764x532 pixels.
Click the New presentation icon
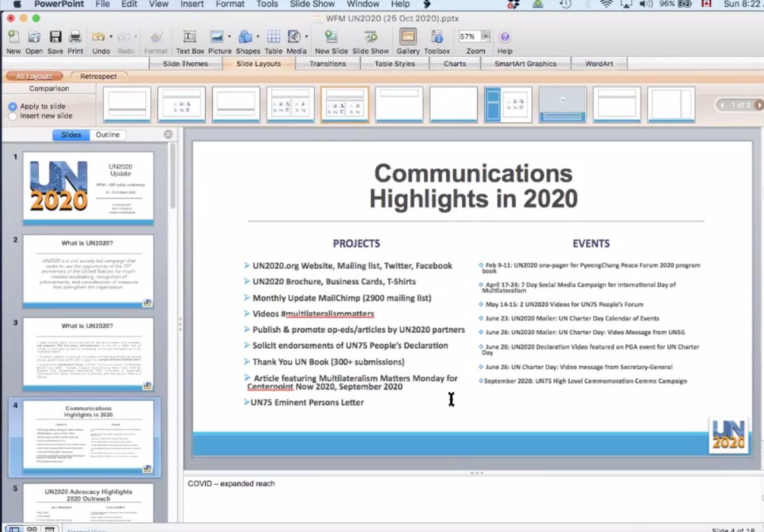click(x=13, y=38)
